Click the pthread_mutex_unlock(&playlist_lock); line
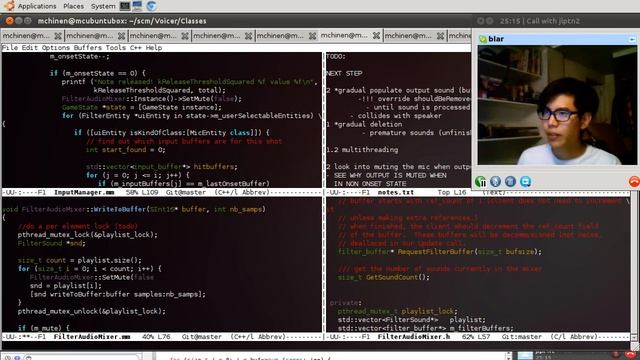This screenshot has height=360, width=640. (92, 311)
